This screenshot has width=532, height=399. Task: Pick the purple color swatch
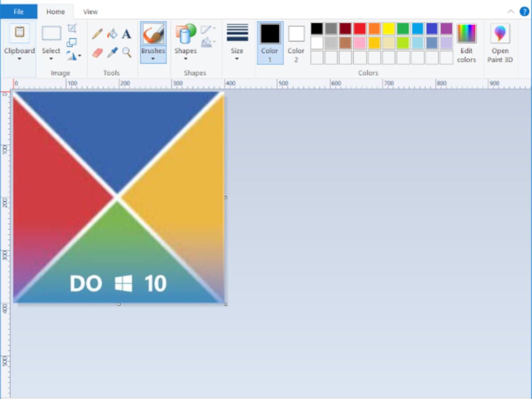pyautogui.click(x=446, y=29)
